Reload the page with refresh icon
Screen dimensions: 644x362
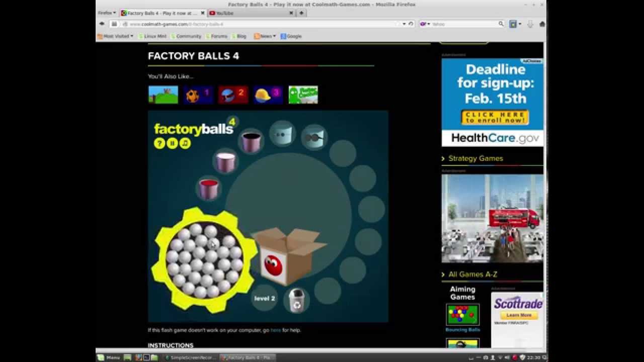coord(411,24)
